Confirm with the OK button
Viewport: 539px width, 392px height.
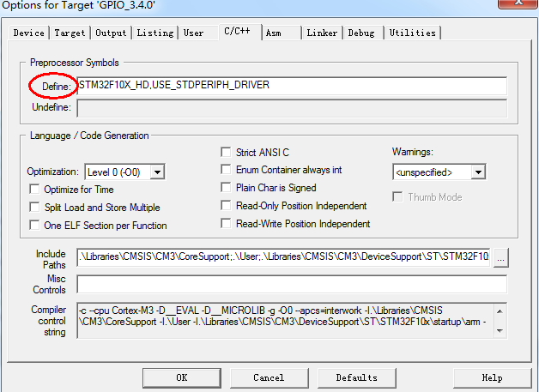pyautogui.click(x=182, y=378)
